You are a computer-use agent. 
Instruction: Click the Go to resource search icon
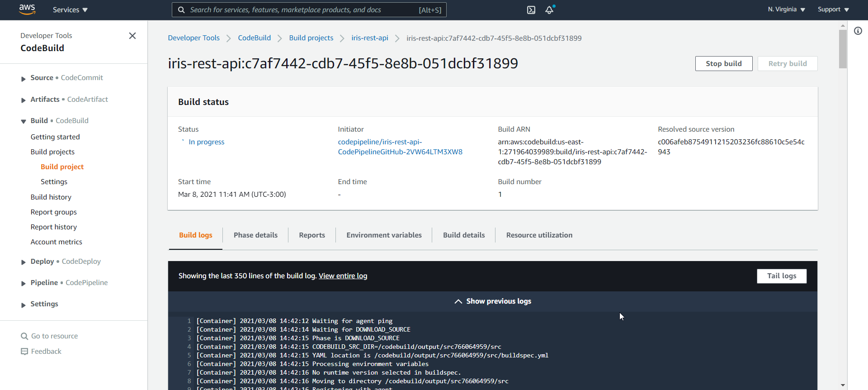click(24, 336)
